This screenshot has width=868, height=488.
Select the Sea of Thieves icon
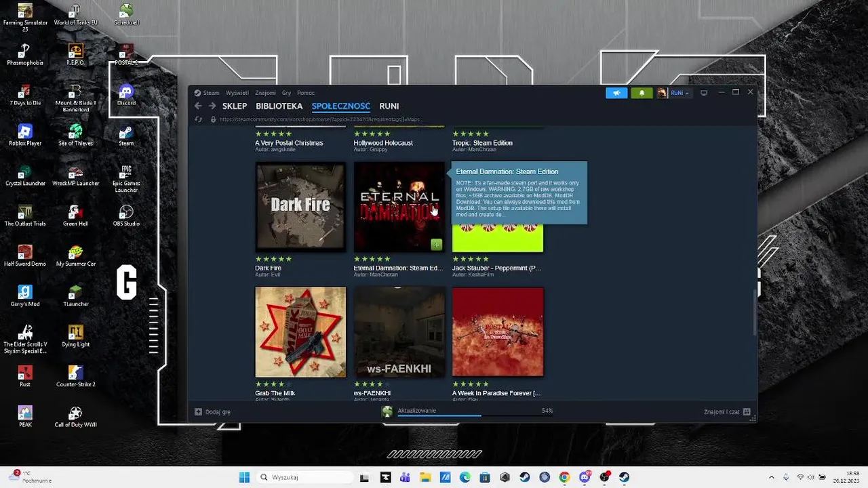[x=75, y=135]
